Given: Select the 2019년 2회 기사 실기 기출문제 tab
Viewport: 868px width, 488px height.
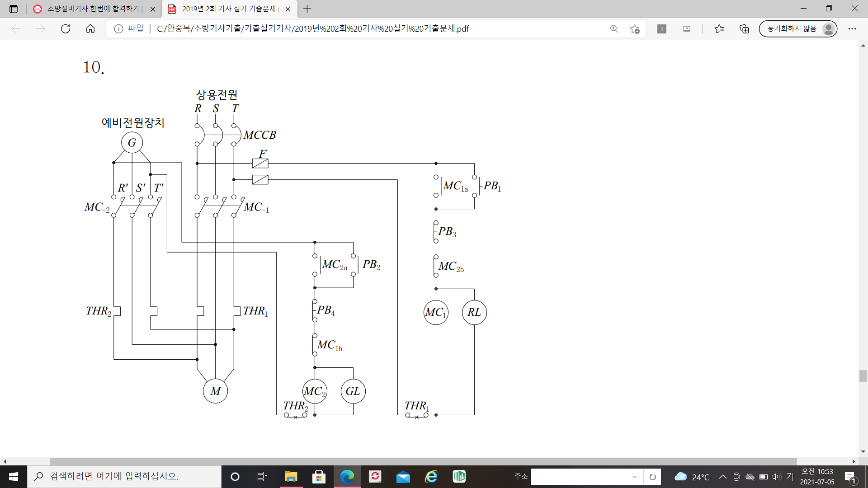Looking at the screenshot, I should point(231,9).
